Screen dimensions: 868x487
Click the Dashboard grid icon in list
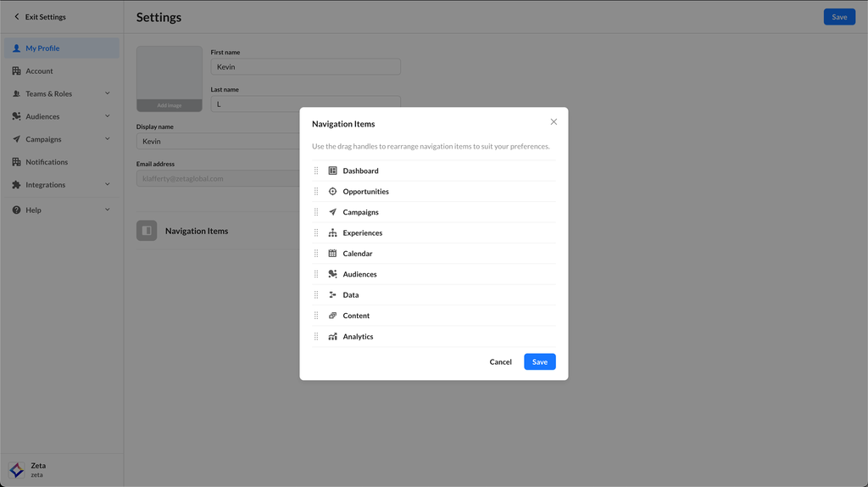[x=333, y=171]
